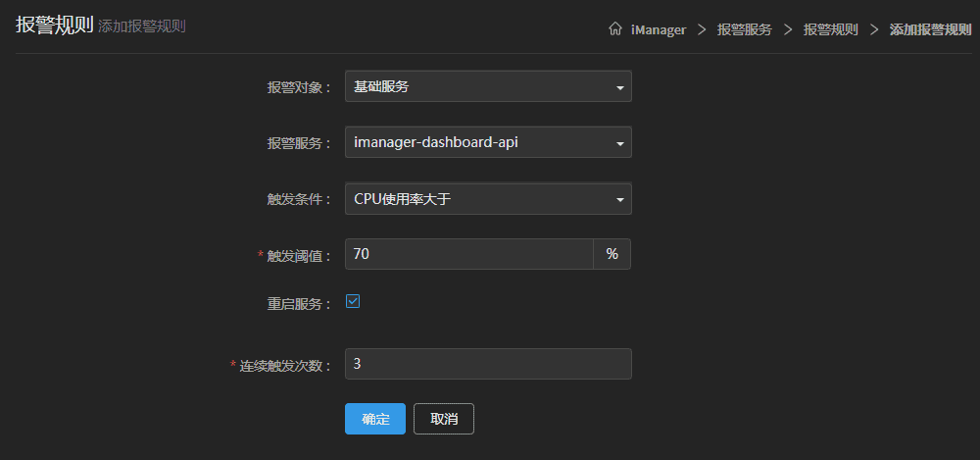Go to iManager via the breadcrumb
The image size is (980, 460).
(x=659, y=30)
